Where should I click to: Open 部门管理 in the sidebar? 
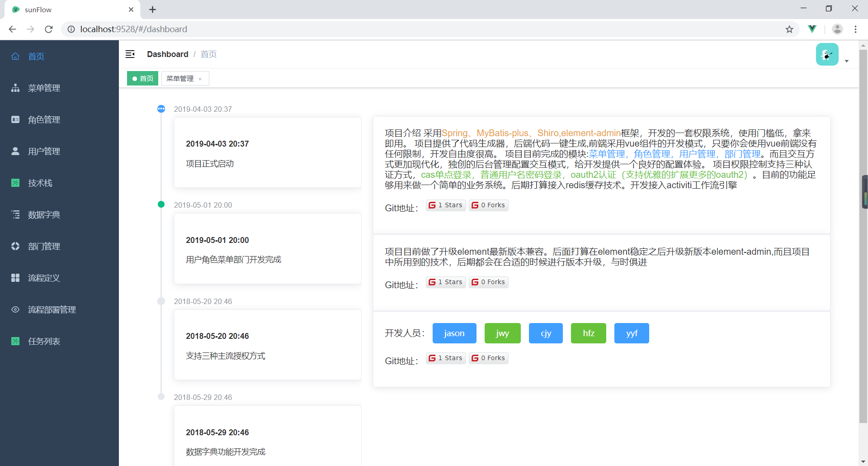click(x=44, y=246)
